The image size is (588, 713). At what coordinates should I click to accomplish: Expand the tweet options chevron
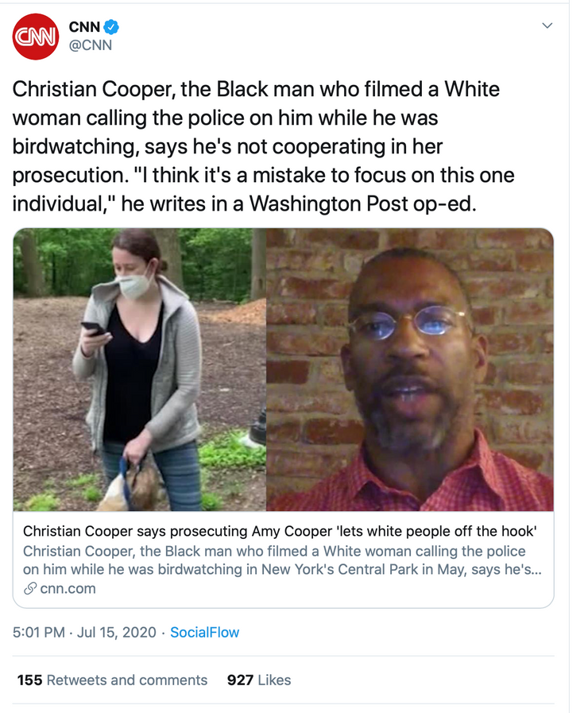pos(547,25)
